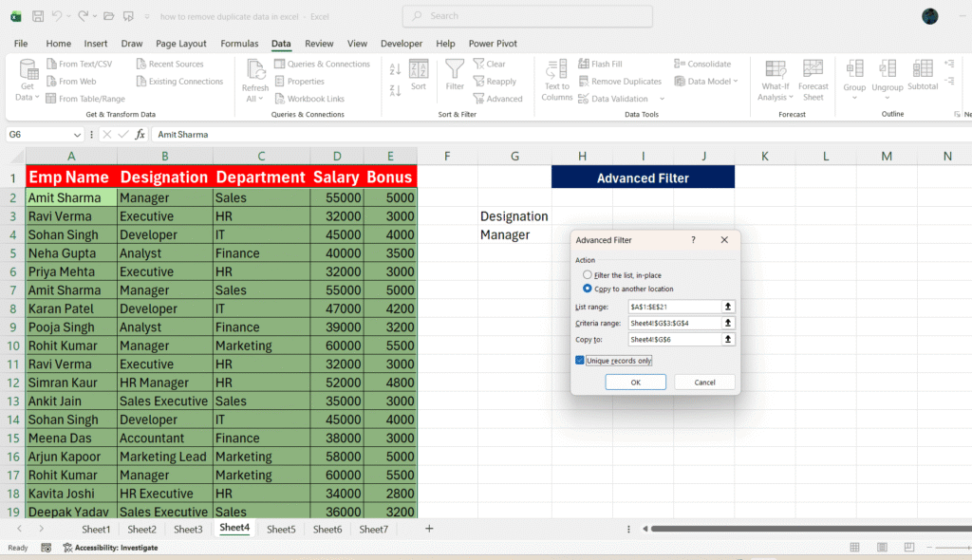Screen dimensions: 972x560
Task: Click the Copy to input field
Action: click(674, 339)
